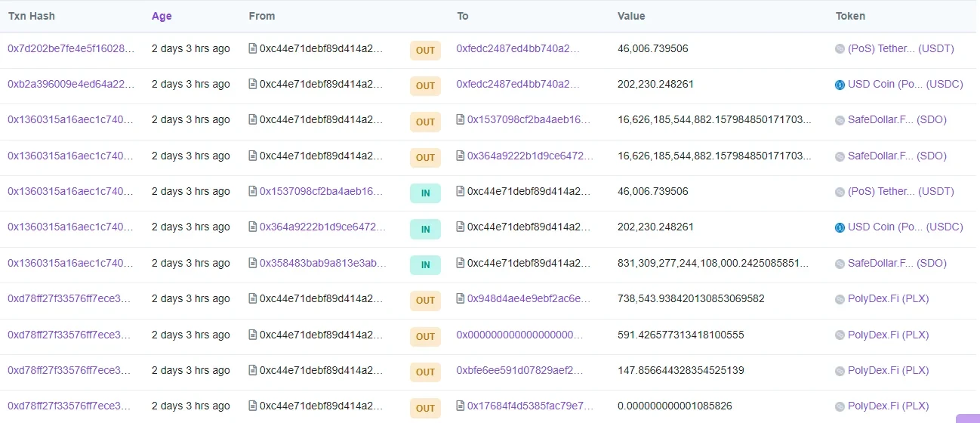Click contract icon beside To address 0x1537098cf2ba4aeb16
This screenshot has height=423, width=980.
461,120
